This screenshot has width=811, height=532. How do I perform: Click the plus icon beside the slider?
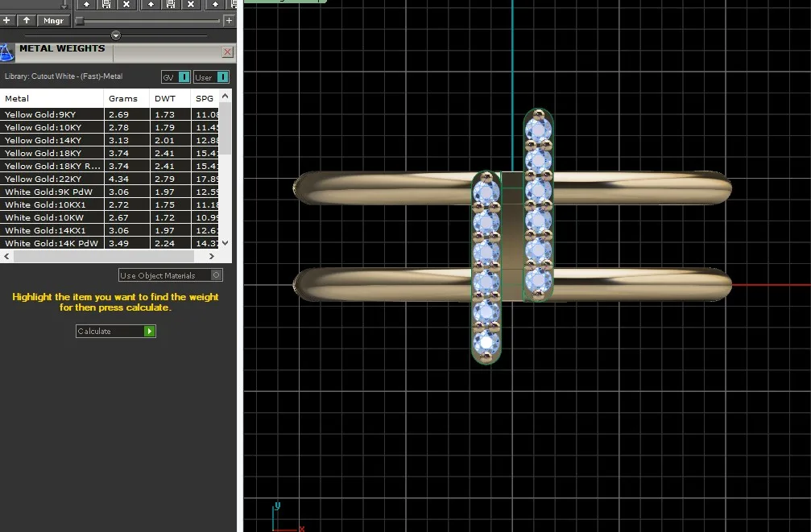pos(230,21)
